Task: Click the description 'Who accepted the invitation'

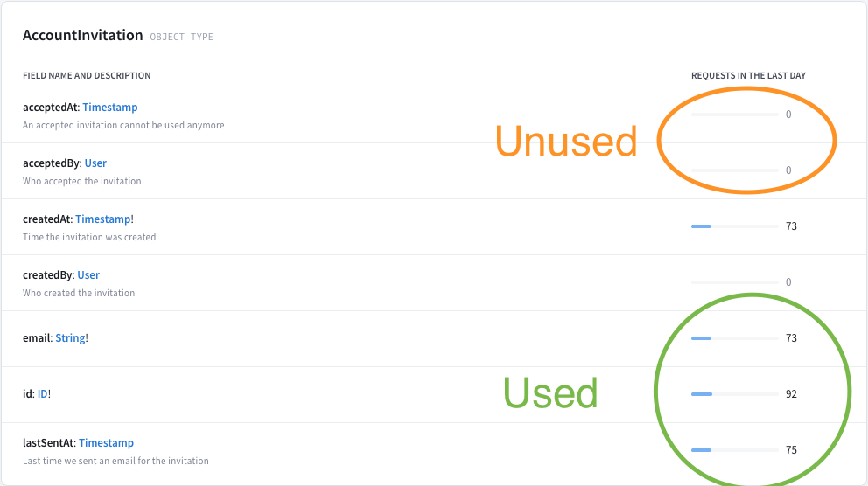Action: [x=82, y=181]
